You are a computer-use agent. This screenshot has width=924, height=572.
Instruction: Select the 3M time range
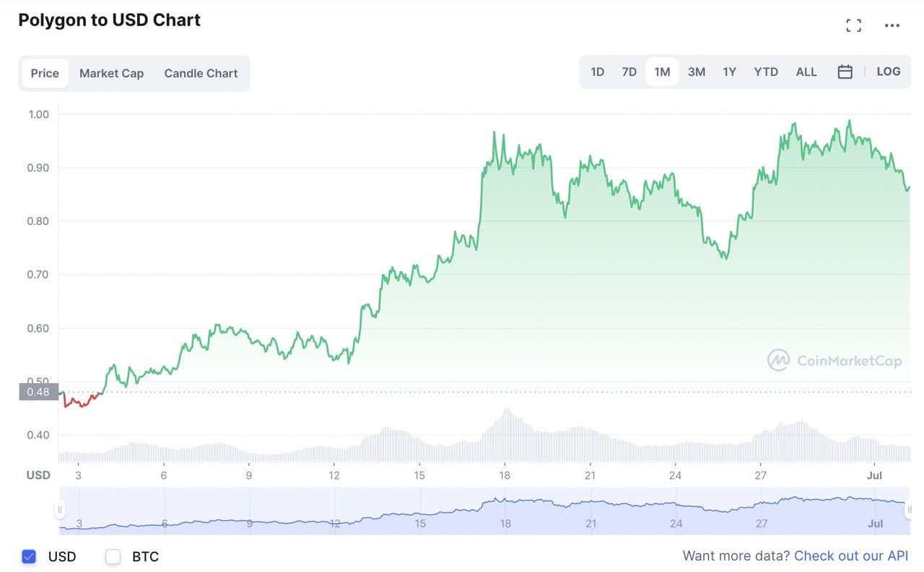696,72
